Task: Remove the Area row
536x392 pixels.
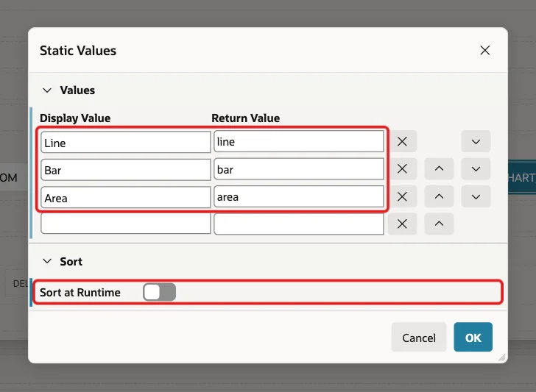Action: (402, 196)
